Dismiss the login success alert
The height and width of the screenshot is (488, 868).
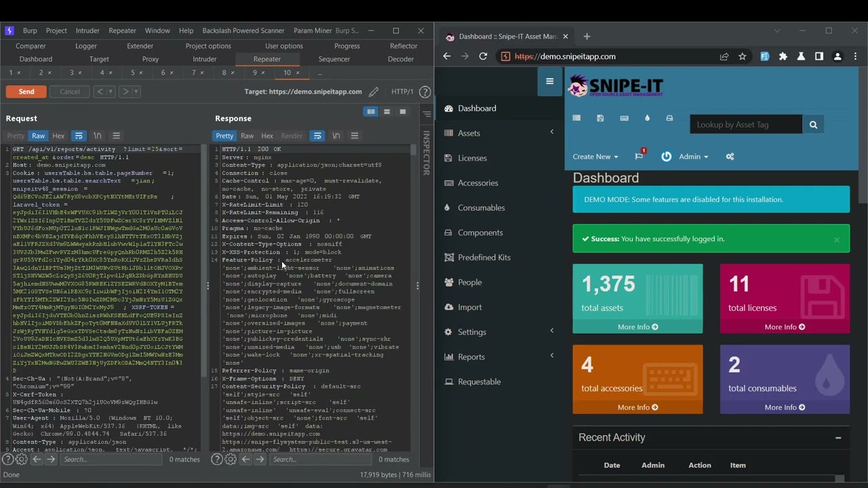click(837, 239)
